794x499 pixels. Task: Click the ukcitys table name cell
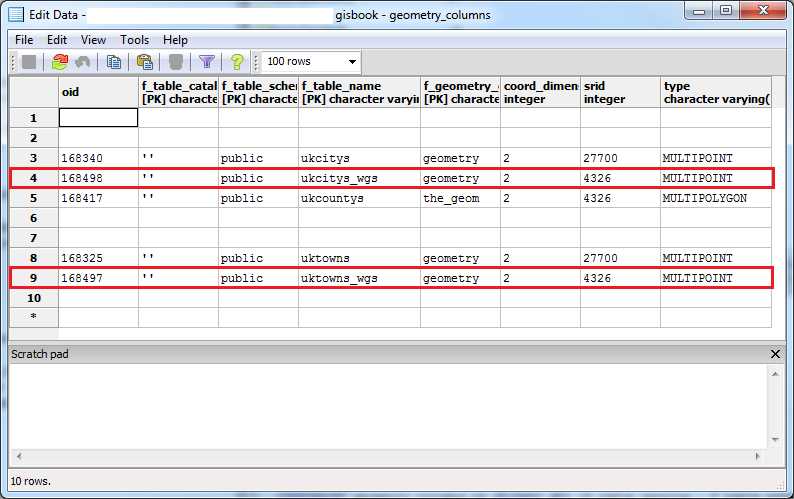[359, 158]
